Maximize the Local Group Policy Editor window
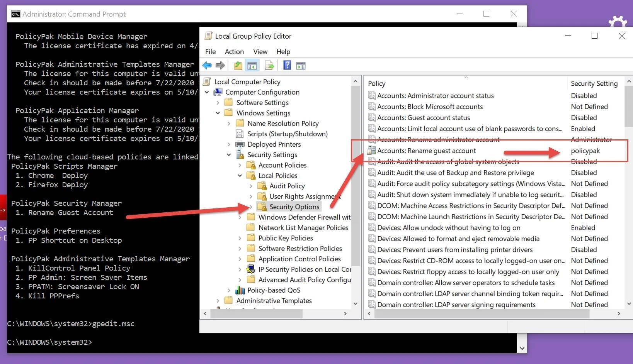 click(594, 36)
